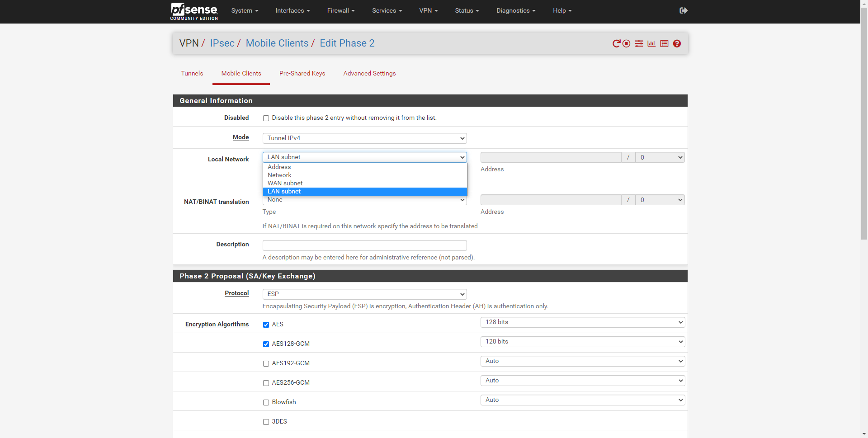Switch to the Pre-Shared Keys tab
The width and height of the screenshot is (868, 438).
302,73
